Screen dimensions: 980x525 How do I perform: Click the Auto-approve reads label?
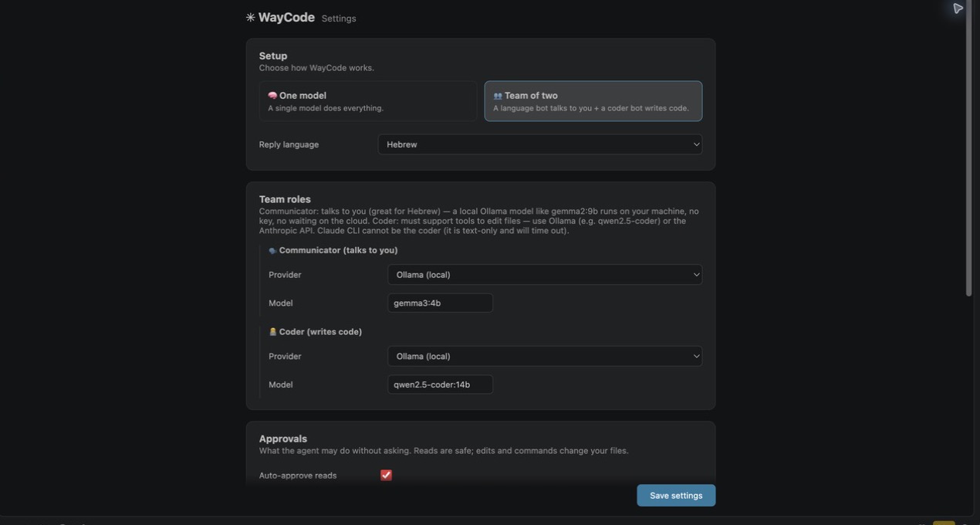[298, 476]
